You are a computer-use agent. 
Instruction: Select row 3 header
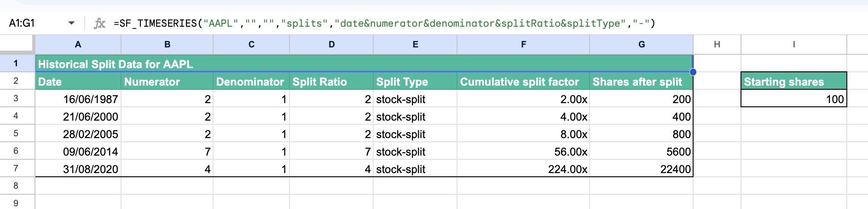pos(16,98)
